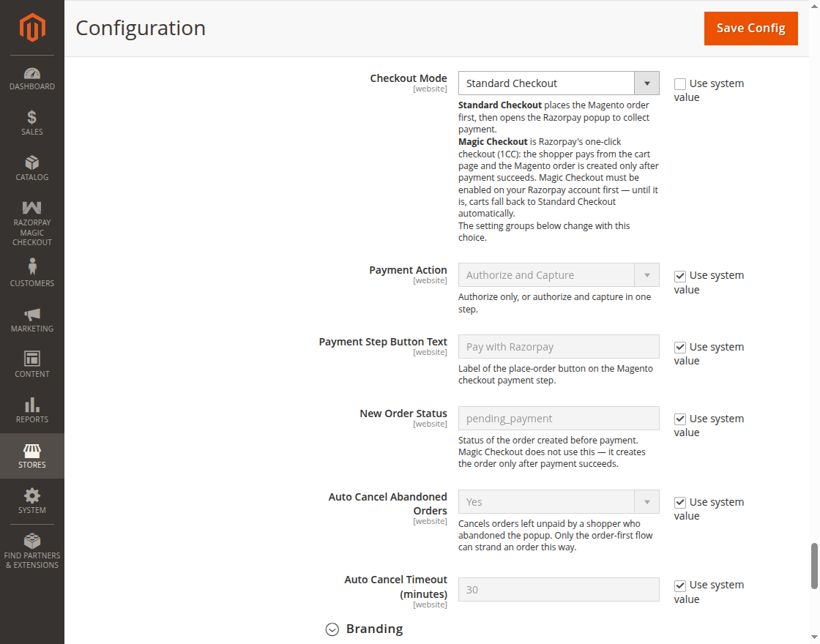Click the Configuration page title
Viewport: 820px width, 644px height.
[140, 28]
